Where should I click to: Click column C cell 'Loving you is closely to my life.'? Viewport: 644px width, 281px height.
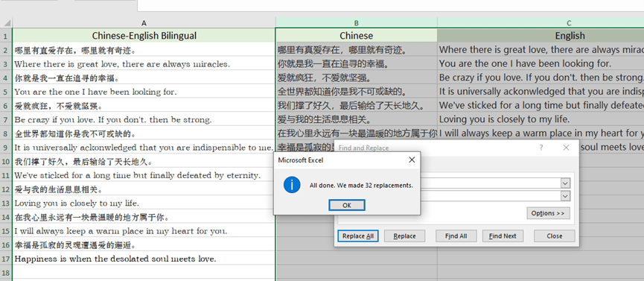point(541,120)
